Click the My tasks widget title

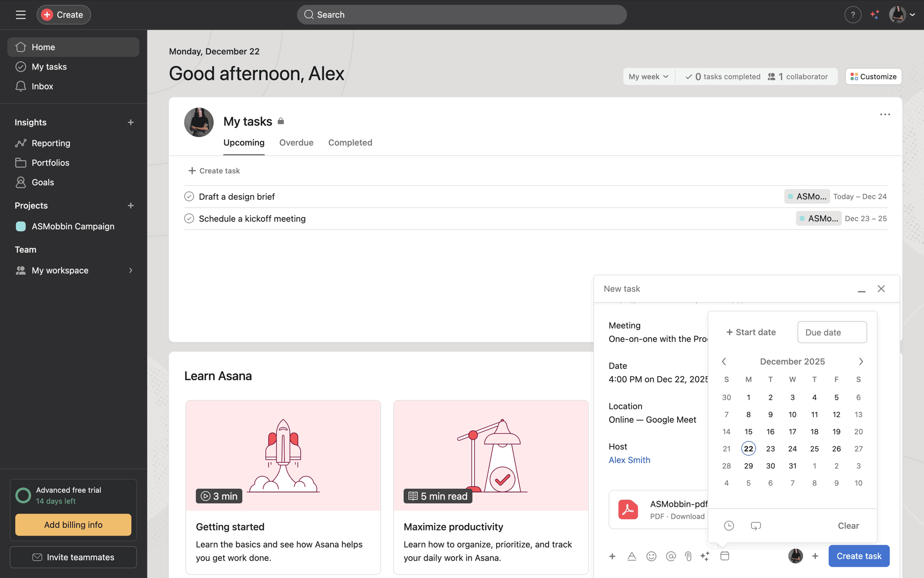click(248, 121)
